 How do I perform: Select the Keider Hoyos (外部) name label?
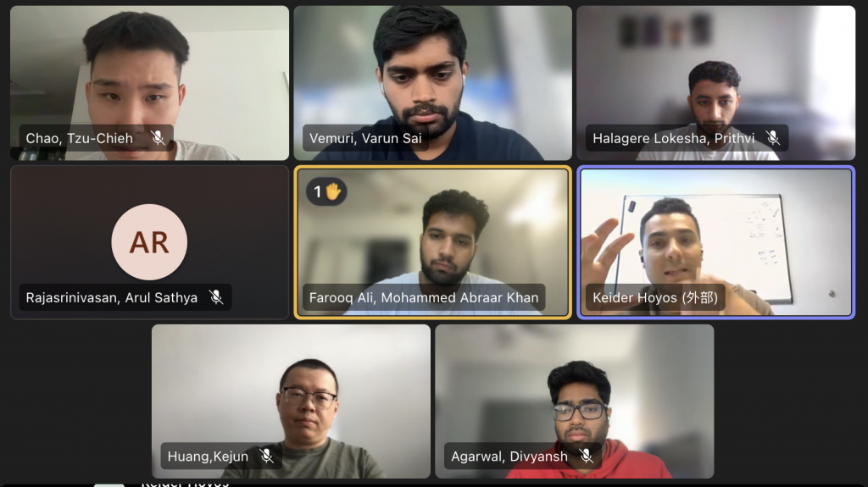click(x=655, y=297)
